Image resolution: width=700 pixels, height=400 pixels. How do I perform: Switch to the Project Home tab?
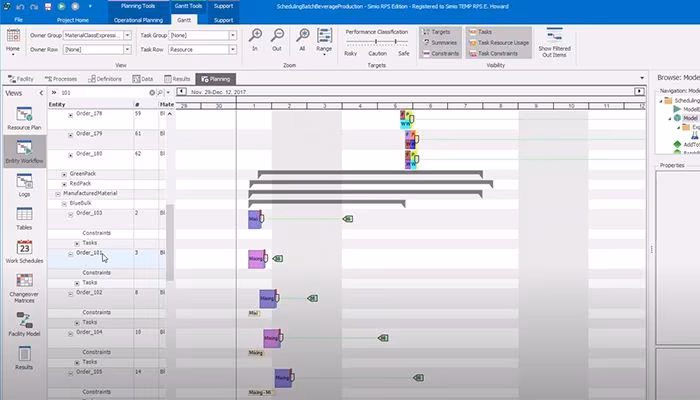pyautogui.click(x=72, y=20)
